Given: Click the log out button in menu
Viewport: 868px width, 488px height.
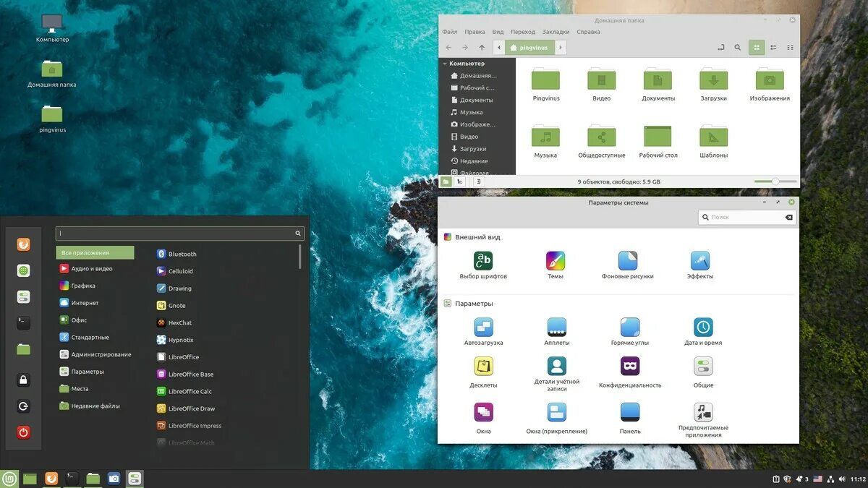Looking at the screenshot, I should pyautogui.click(x=23, y=406).
